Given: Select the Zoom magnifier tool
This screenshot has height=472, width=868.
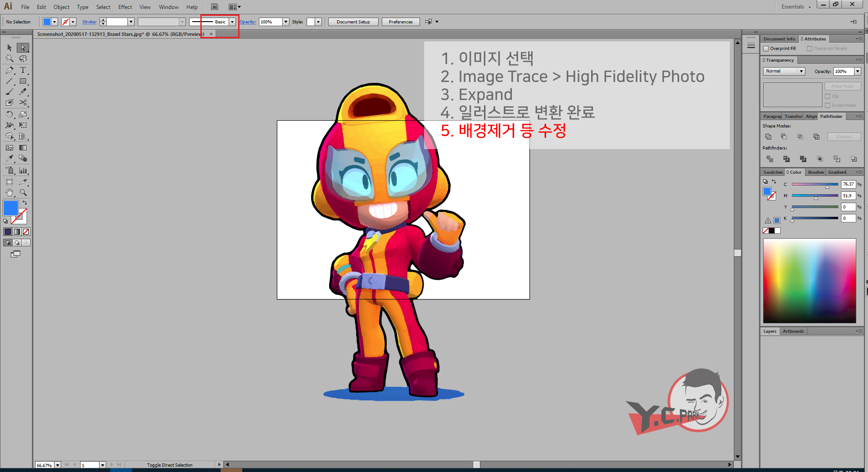Looking at the screenshot, I should (x=23, y=193).
